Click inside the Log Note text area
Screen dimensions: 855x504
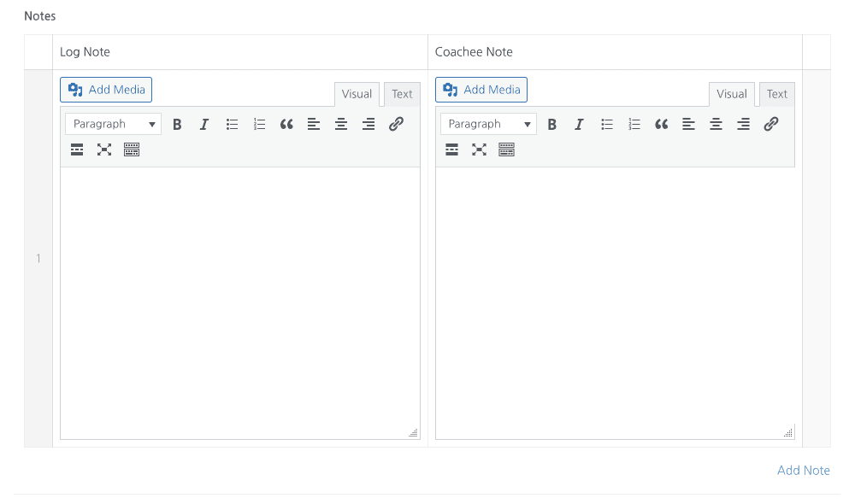coord(239,299)
